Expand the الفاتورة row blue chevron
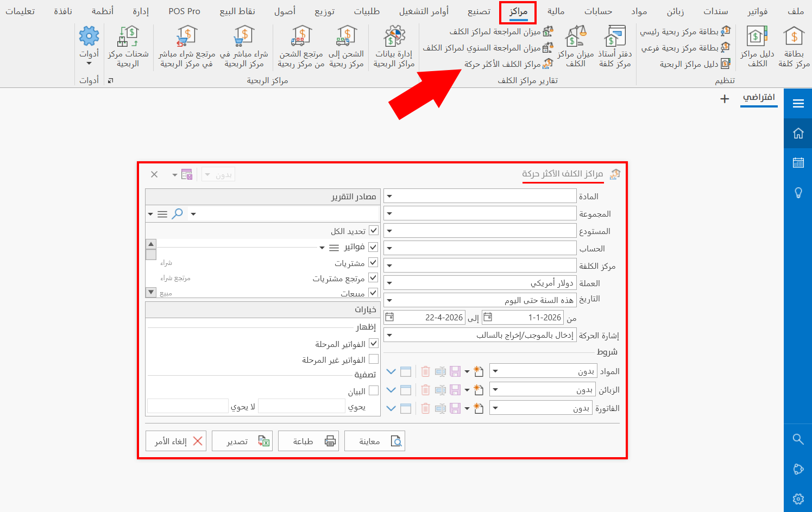Screen dimensions: 812x512 pos(391,408)
